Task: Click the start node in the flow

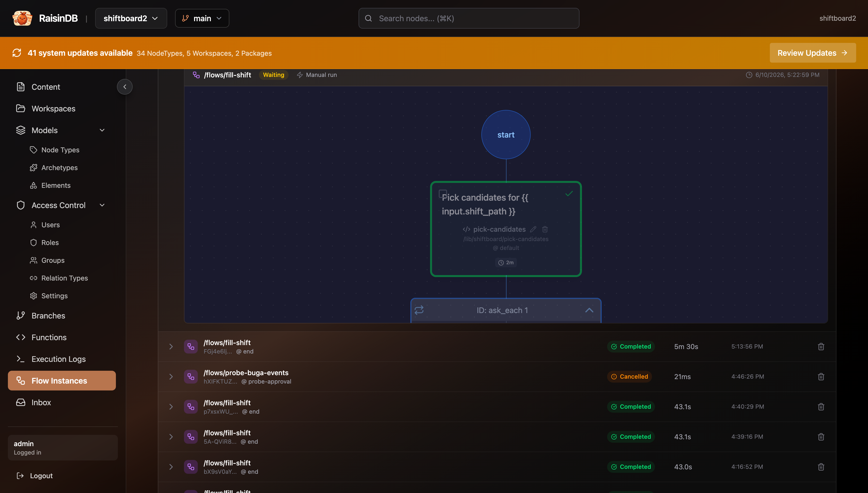Action: pyautogui.click(x=506, y=134)
